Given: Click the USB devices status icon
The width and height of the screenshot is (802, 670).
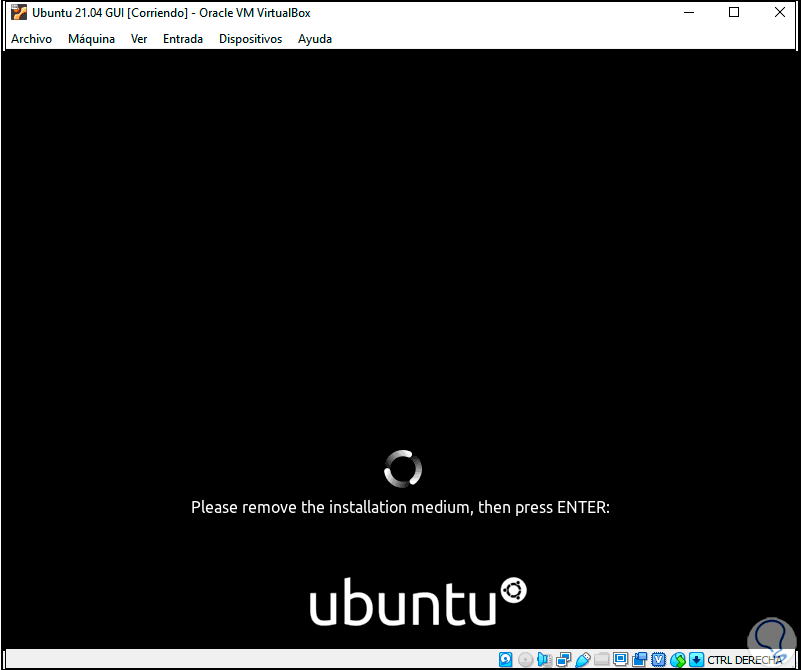Looking at the screenshot, I should click(582, 659).
